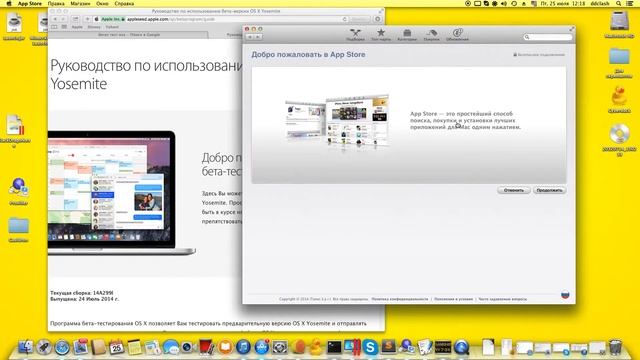The height and width of the screenshot is (360, 640).
Task: Click Safari add-bookmark plus button
Action: [87, 19]
